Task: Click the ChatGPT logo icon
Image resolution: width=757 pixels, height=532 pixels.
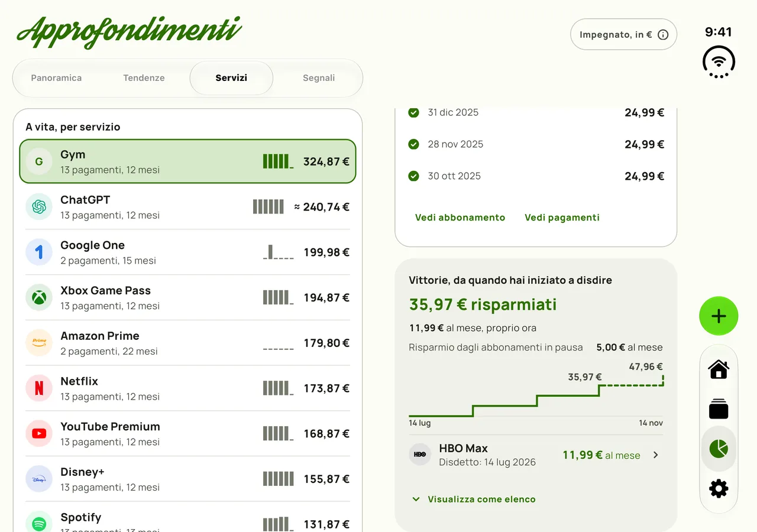Action: click(39, 207)
